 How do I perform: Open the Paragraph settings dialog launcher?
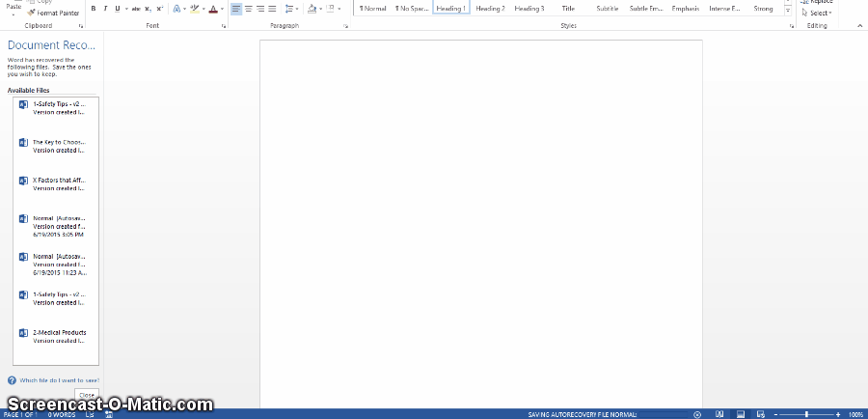click(x=345, y=26)
